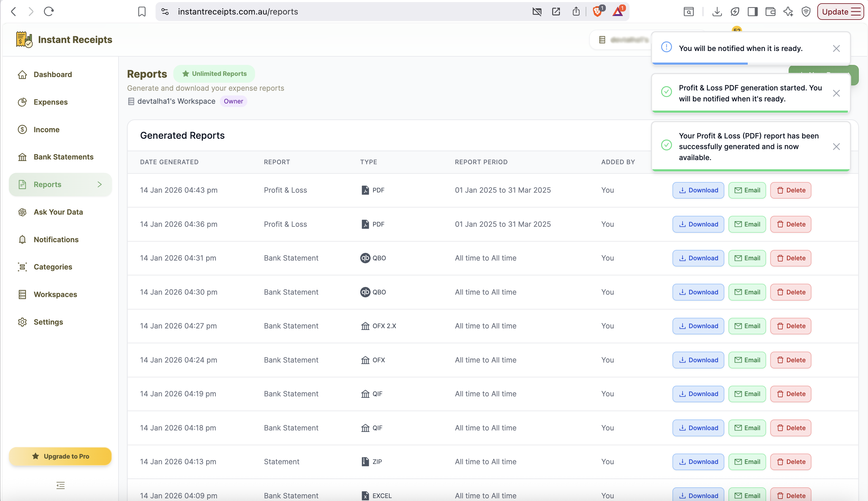
Task: Click the TYPE column header
Action: (369, 162)
